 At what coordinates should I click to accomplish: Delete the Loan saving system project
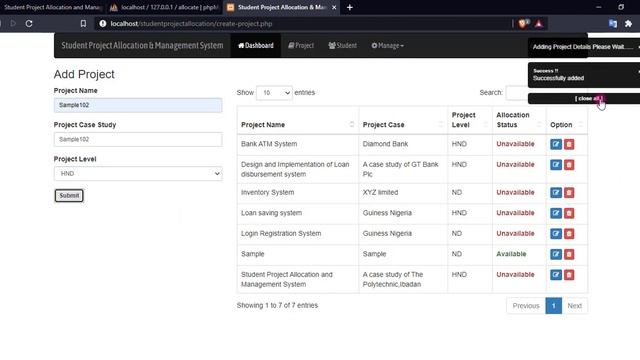[569, 213]
